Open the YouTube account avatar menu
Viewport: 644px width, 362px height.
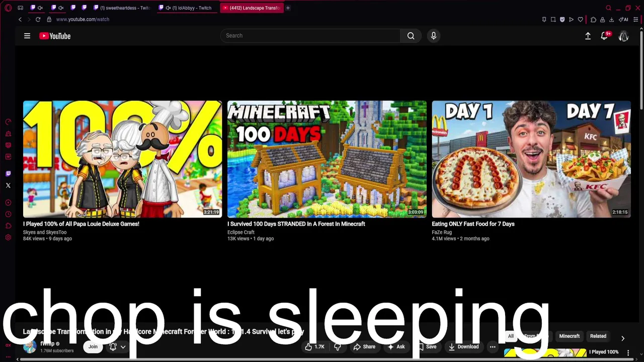tap(623, 36)
